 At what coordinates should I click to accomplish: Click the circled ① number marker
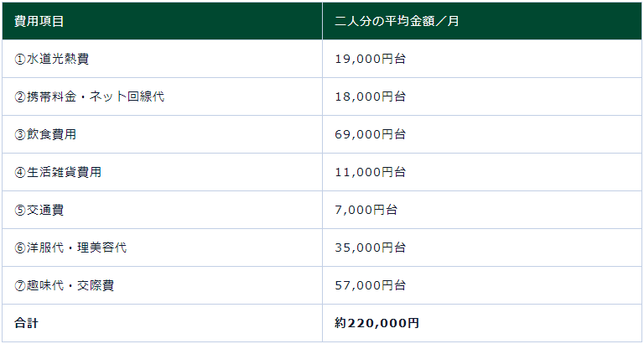pos(20,59)
